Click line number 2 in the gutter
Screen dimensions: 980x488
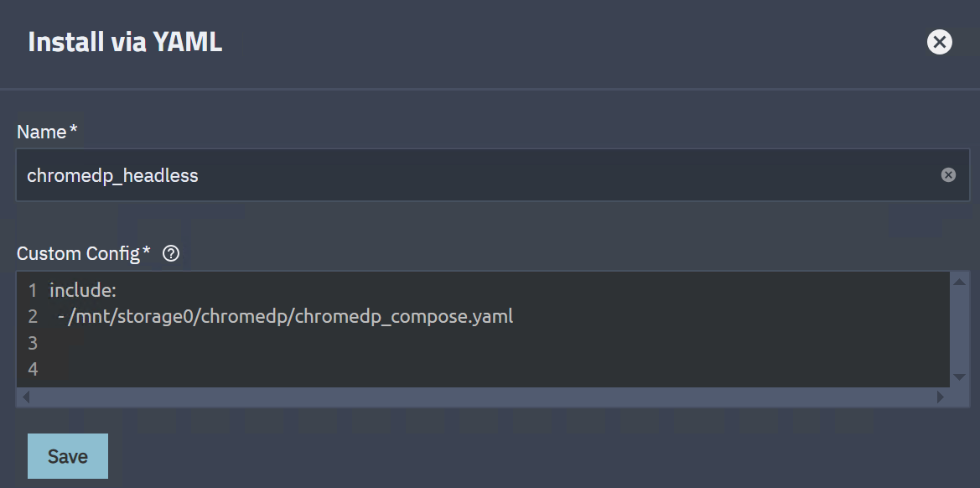coord(33,317)
